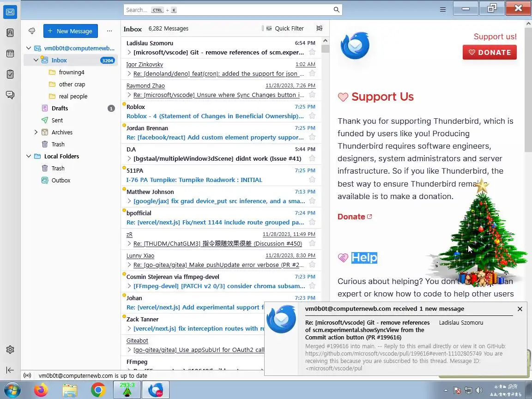Viewport: 532px width, 399px height.
Task: Open the Mail space icon
Action: 10,12
